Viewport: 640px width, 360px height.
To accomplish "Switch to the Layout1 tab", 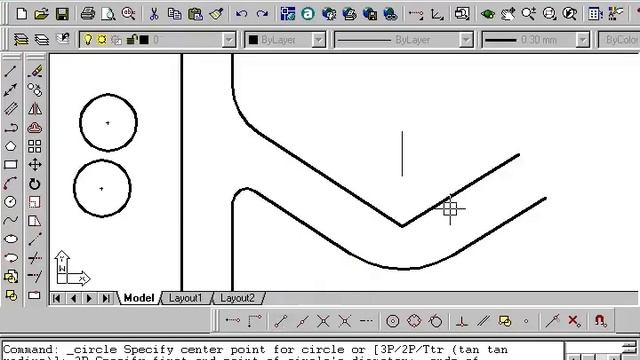I will point(186,298).
